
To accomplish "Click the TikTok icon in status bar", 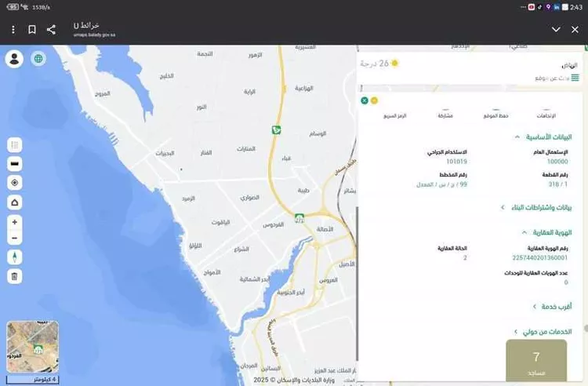I will click(x=540, y=7).
